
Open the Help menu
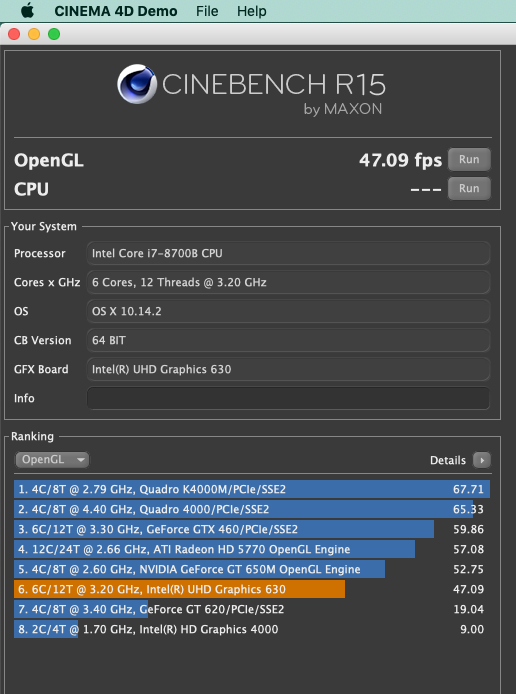click(251, 11)
